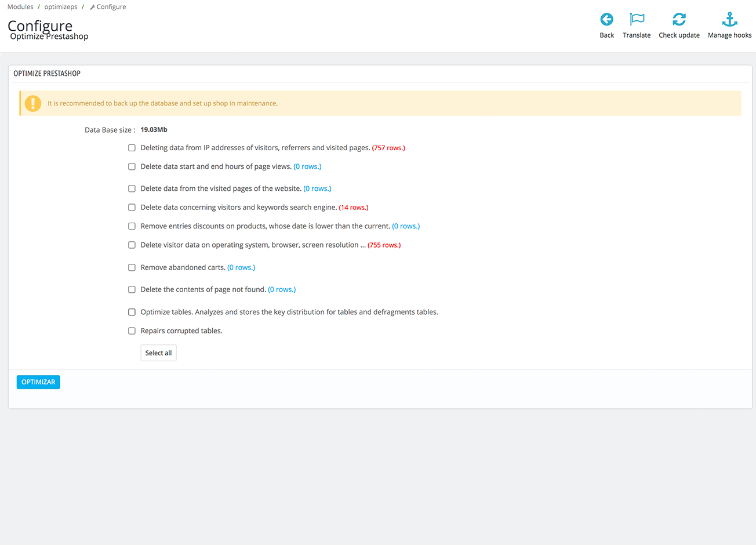Check delete start and end hours option
This screenshot has height=545, width=756.
coord(132,166)
